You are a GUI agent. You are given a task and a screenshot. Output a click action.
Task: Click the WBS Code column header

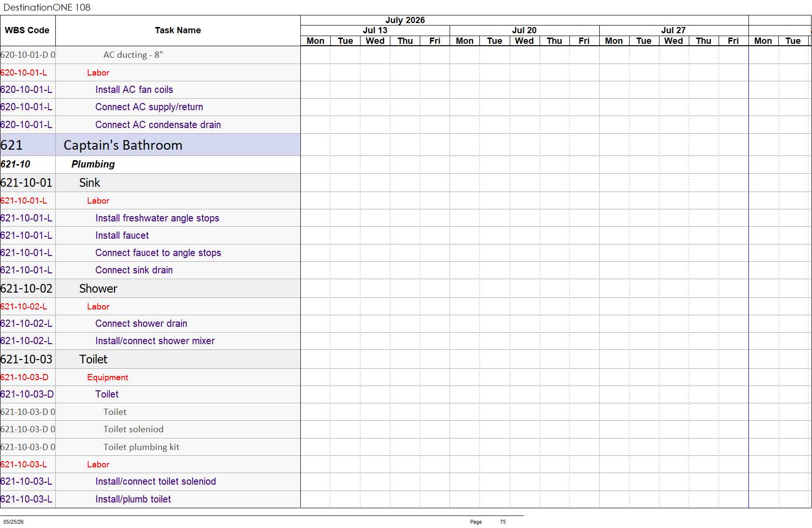pyautogui.click(x=27, y=30)
